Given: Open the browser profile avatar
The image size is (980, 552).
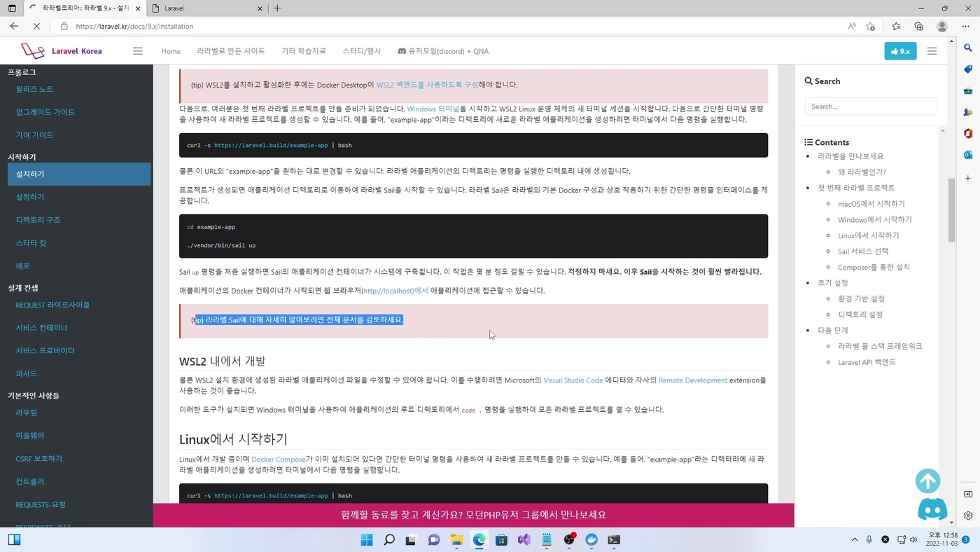Looking at the screenshot, I should point(942,26).
